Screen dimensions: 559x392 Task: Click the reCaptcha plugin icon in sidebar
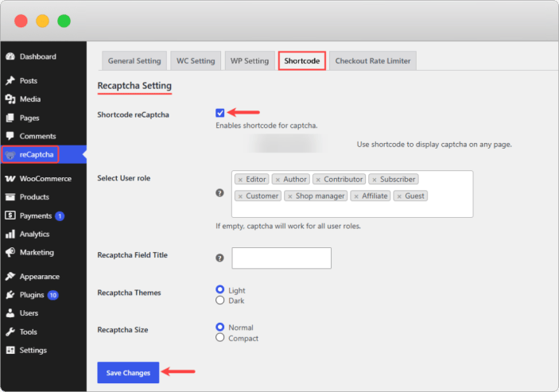[10, 155]
